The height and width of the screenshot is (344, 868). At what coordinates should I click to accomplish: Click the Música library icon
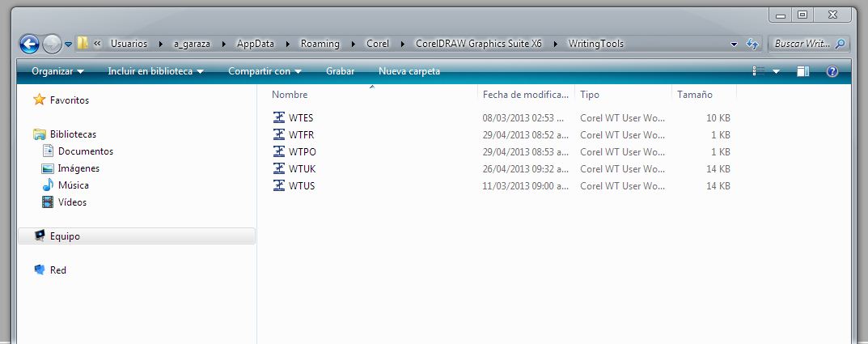[48, 185]
